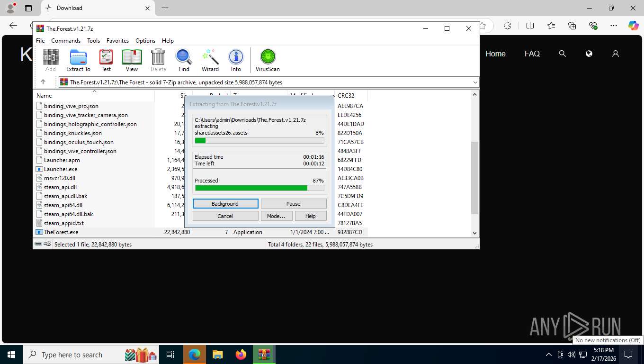Select steam_api64.dll file
This screenshot has width=644, height=364.
point(63,205)
